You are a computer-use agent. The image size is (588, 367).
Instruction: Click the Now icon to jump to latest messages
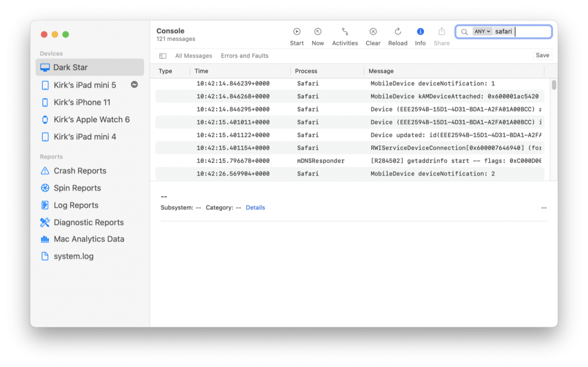[318, 31]
